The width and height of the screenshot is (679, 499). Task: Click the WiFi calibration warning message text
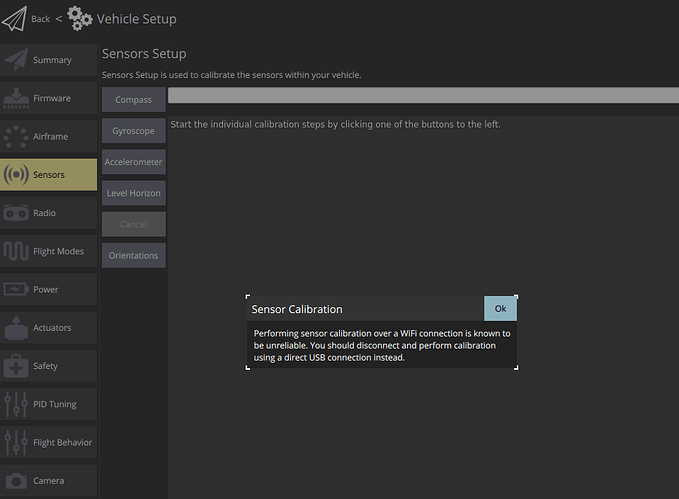(x=382, y=346)
